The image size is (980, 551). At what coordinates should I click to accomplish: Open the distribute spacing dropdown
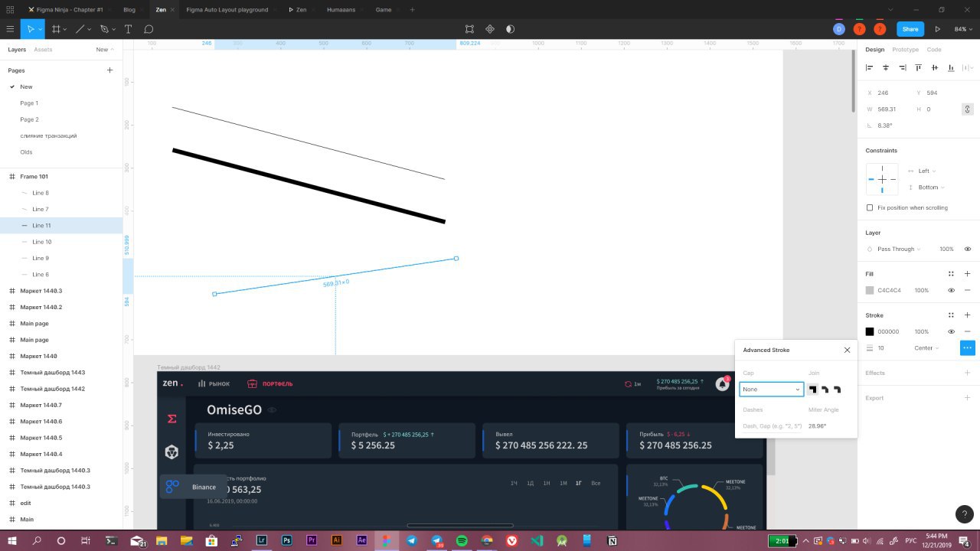click(969, 68)
